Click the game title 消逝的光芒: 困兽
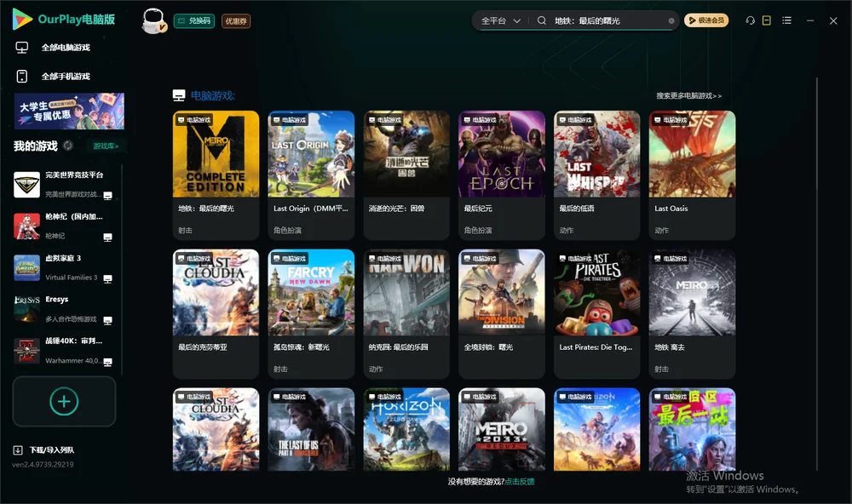This screenshot has height=504, width=852. click(x=397, y=209)
